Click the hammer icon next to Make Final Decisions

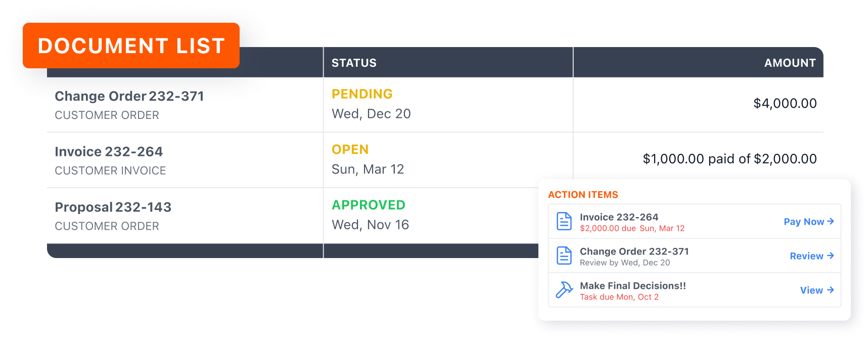tap(564, 290)
